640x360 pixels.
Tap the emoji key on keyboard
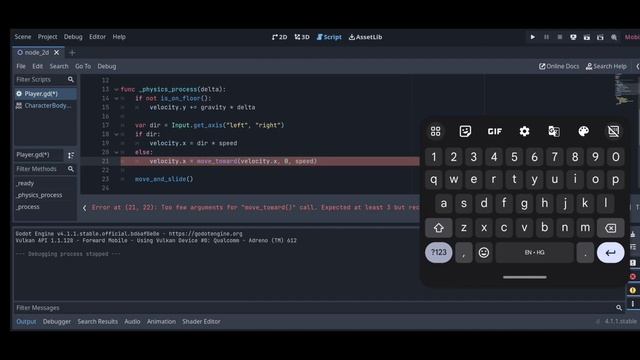coord(484,253)
